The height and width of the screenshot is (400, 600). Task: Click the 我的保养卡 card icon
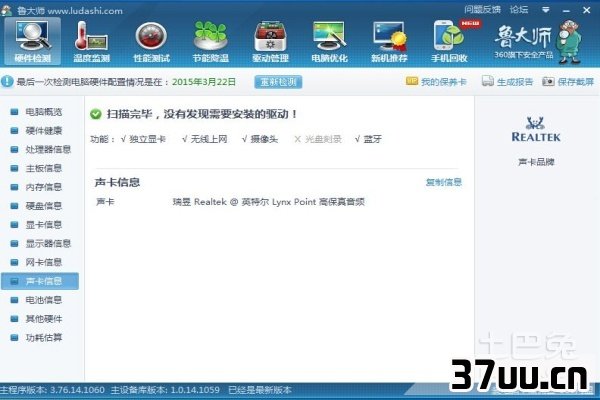click(412, 81)
